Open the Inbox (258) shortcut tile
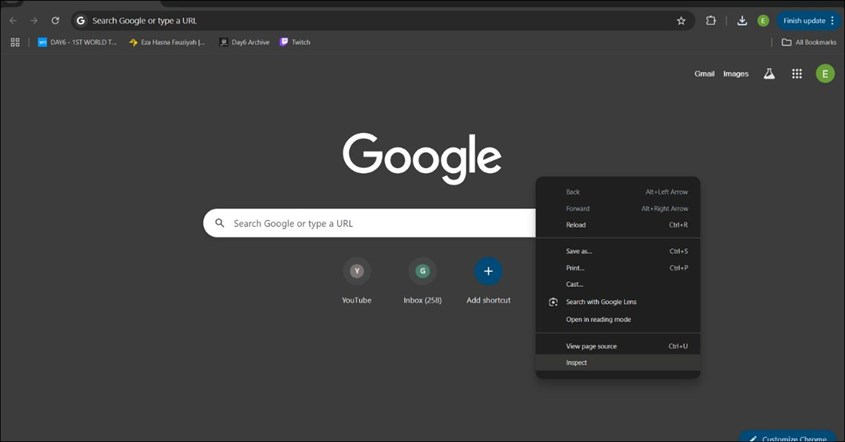845x442 pixels. pos(422,281)
